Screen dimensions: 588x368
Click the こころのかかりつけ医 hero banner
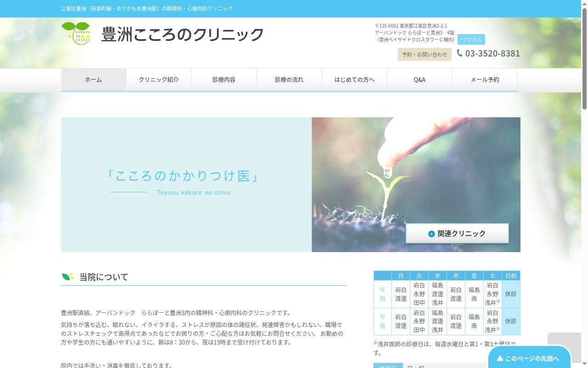(291, 184)
